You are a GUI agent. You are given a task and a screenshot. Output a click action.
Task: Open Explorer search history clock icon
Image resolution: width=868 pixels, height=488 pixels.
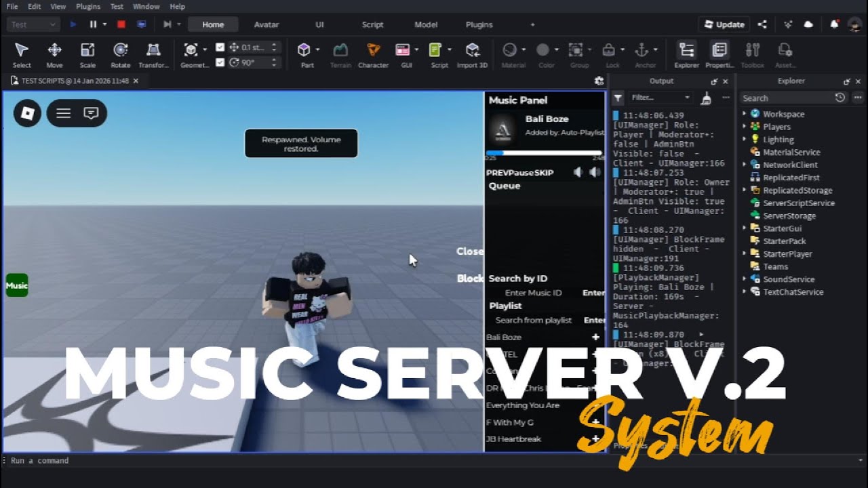point(840,98)
